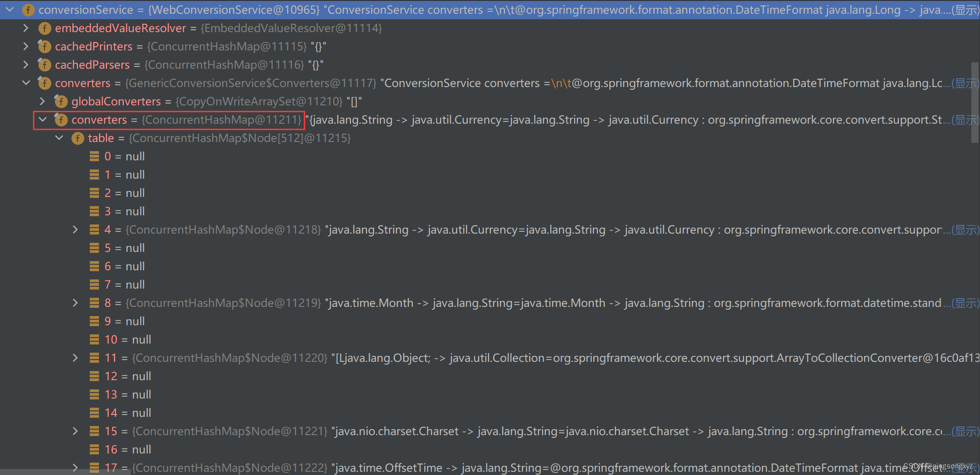Select the '16 = null' row
This screenshot has width=980, height=475.
(128, 449)
